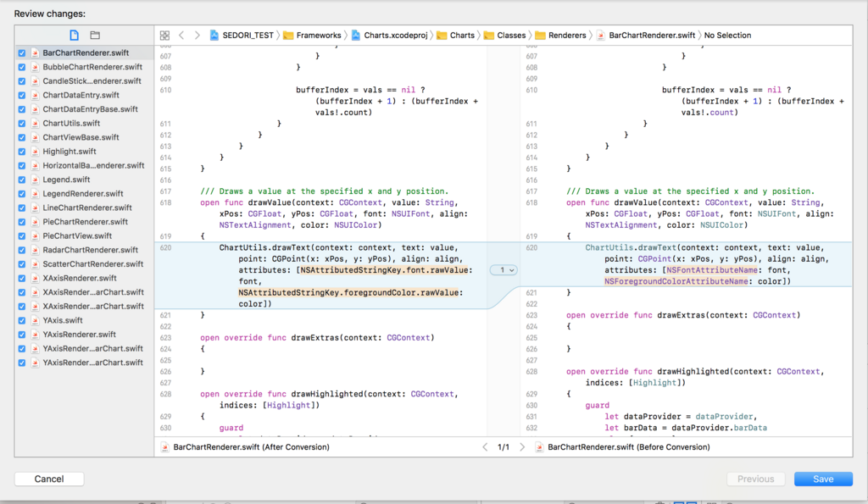Select ChartUtils.swift in file list
868x504 pixels.
[x=71, y=124]
